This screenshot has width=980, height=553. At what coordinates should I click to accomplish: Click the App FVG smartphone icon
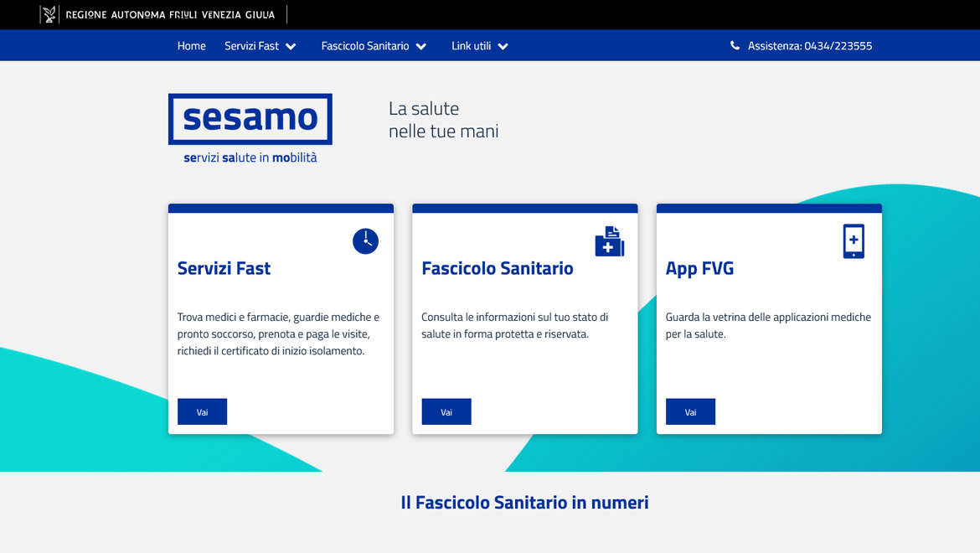(854, 241)
